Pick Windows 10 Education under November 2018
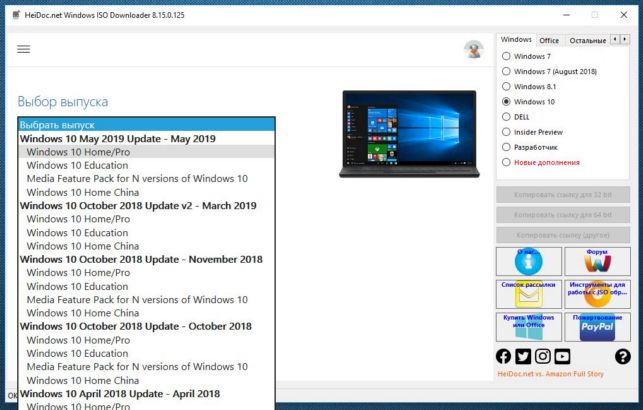 point(146,286)
